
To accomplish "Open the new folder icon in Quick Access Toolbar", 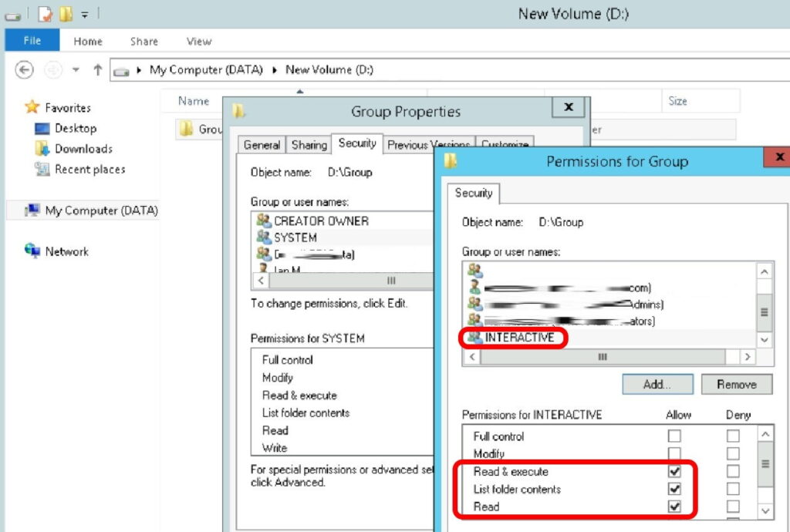I will (66, 15).
